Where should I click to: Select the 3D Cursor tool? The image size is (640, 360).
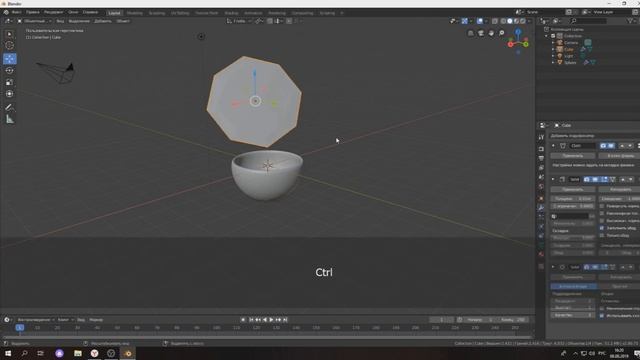[10, 46]
